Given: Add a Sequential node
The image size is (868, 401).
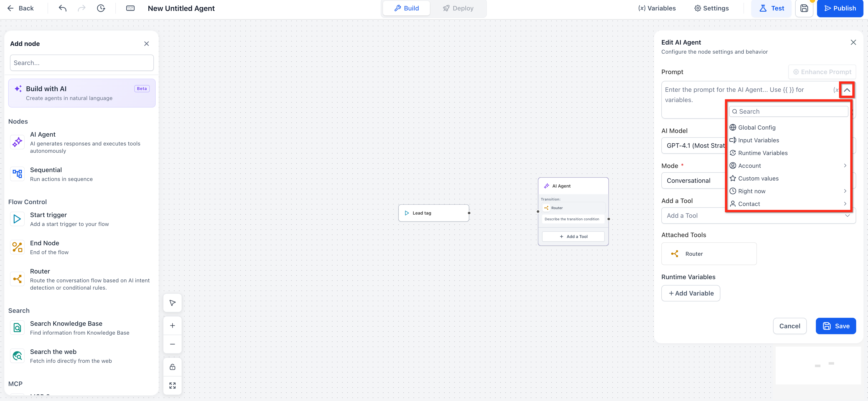Looking at the screenshot, I should [x=81, y=174].
